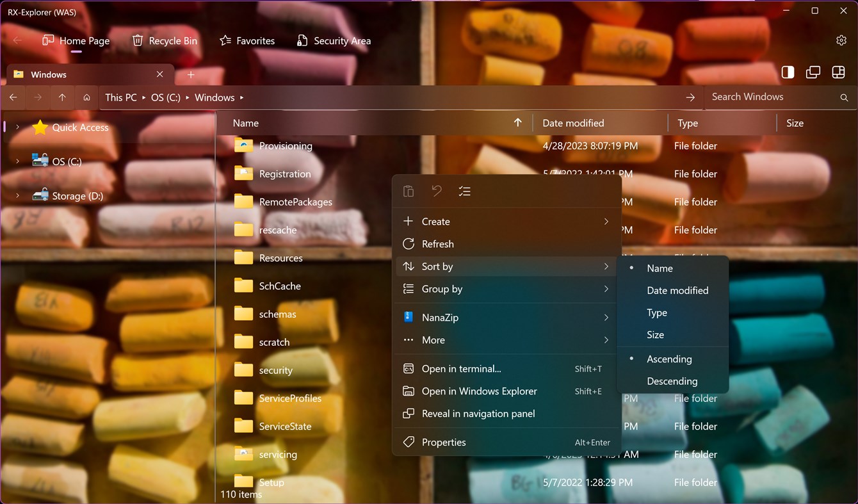Click the vertical split view icon
The width and height of the screenshot is (858, 504).
pyautogui.click(x=788, y=72)
